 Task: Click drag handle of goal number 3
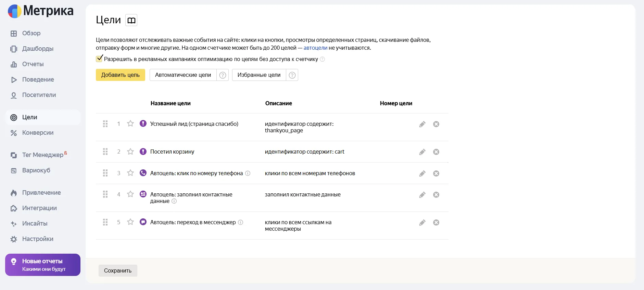(x=105, y=173)
